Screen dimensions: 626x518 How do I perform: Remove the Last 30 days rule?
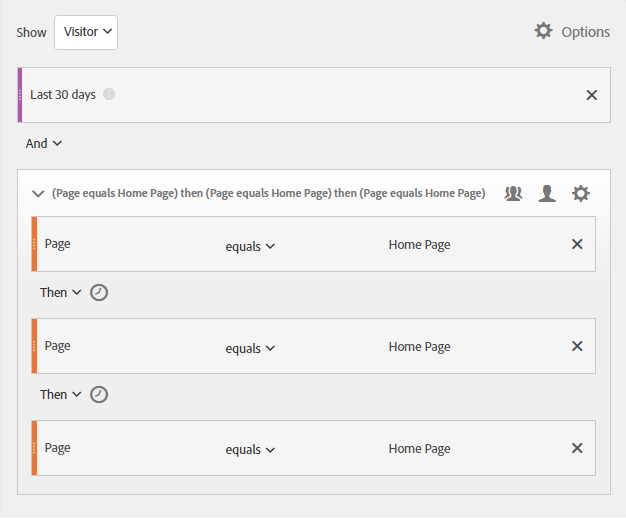tap(591, 95)
